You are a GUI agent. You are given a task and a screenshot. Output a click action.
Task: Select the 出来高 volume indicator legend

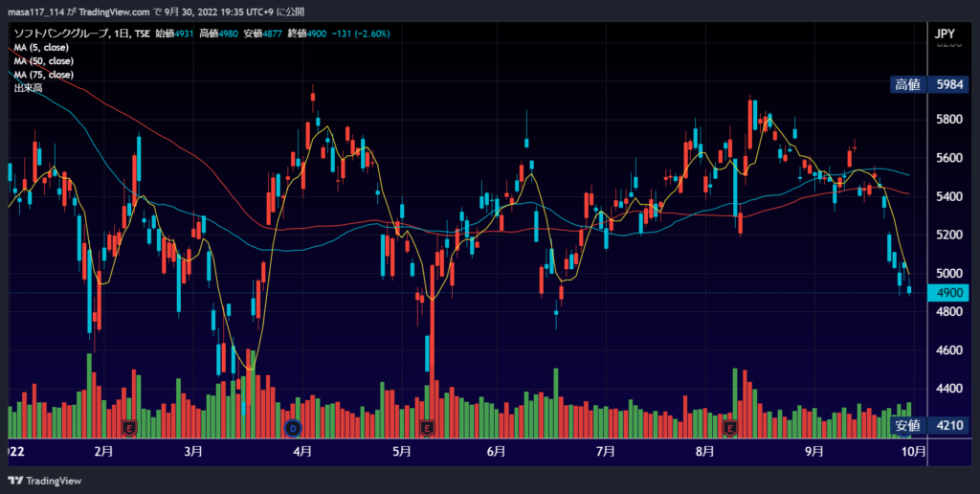[x=28, y=89]
